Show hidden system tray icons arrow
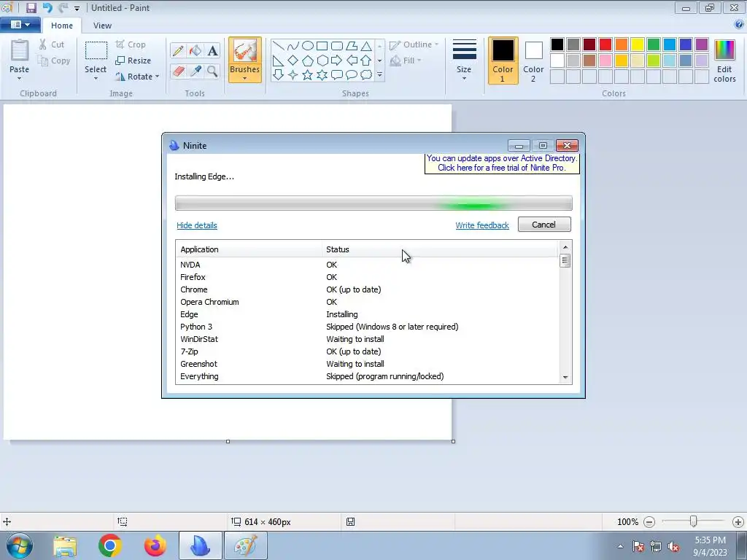 tap(620, 546)
